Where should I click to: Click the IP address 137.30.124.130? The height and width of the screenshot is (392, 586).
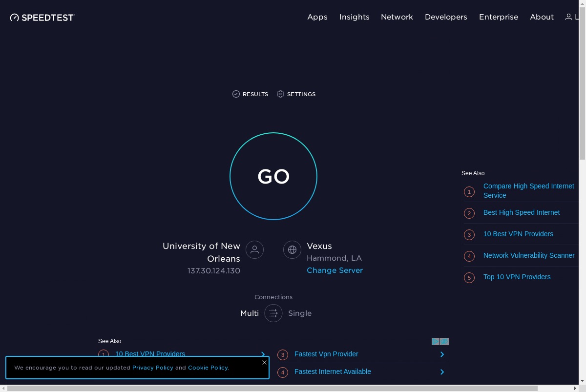pos(214,271)
